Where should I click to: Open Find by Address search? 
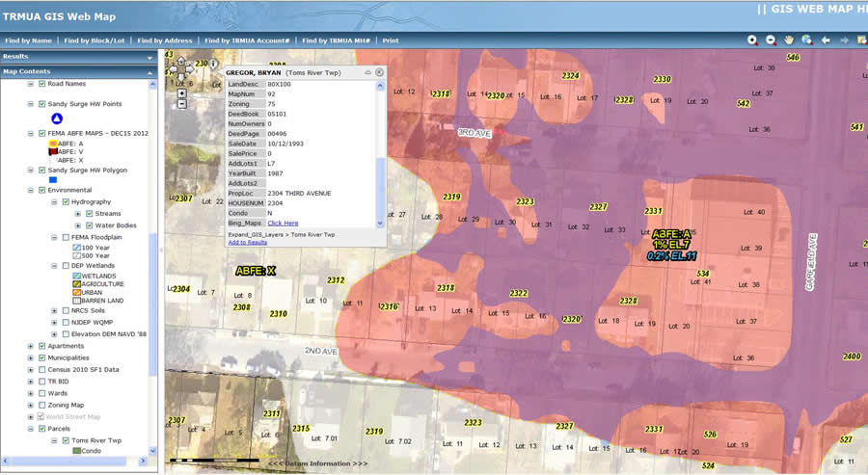tap(165, 40)
